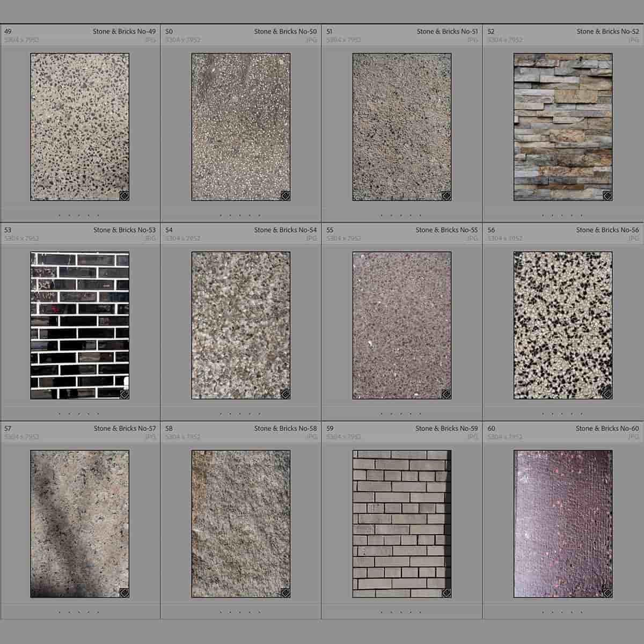Click the badge icon on Stone & Bricks No-56 thumbnail
The image size is (644, 644).
(x=608, y=394)
